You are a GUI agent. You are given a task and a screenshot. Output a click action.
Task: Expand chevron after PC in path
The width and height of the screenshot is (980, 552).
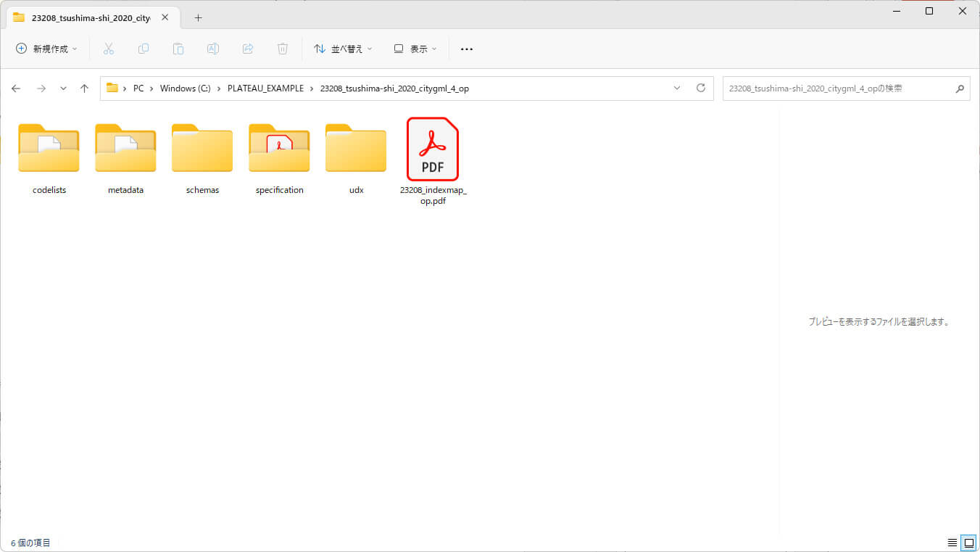[x=152, y=88]
